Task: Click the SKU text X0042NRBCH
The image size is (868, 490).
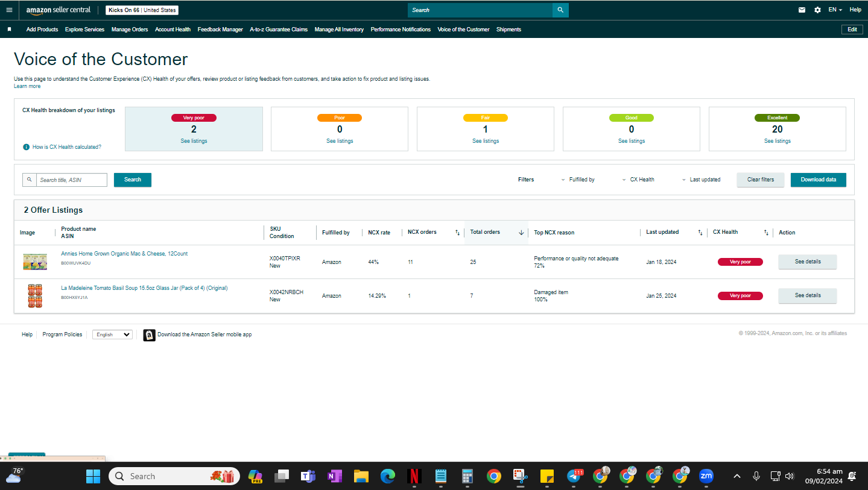Action: pos(287,292)
